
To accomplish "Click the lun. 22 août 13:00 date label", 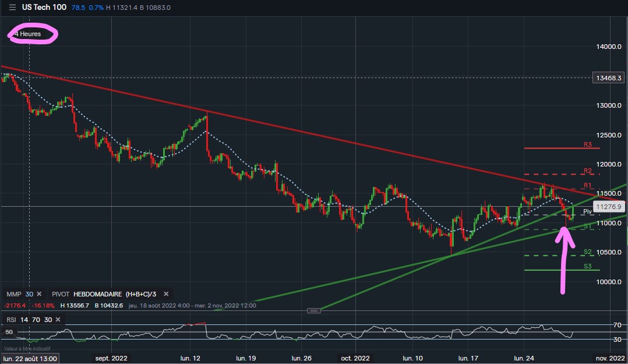I will click(30, 358).
